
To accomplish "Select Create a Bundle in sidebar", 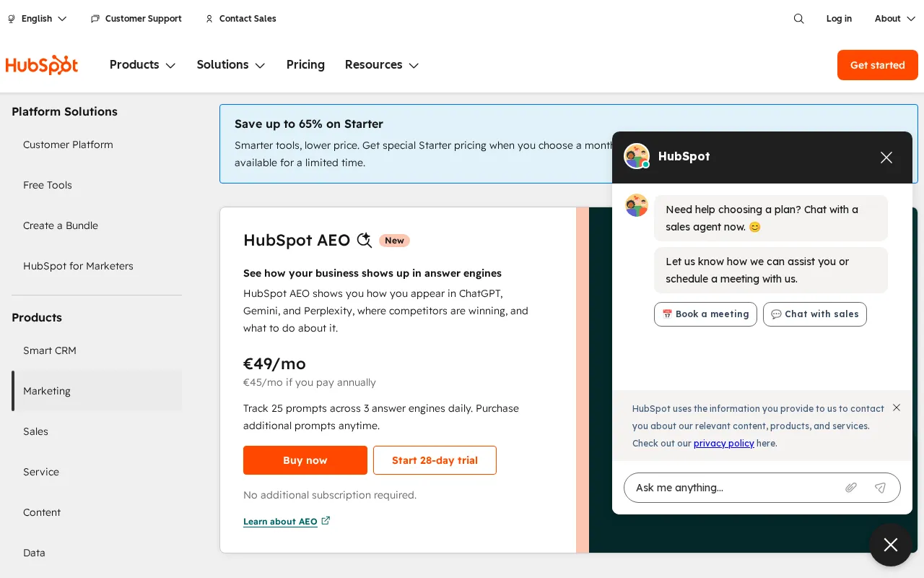I will (97, 225).
